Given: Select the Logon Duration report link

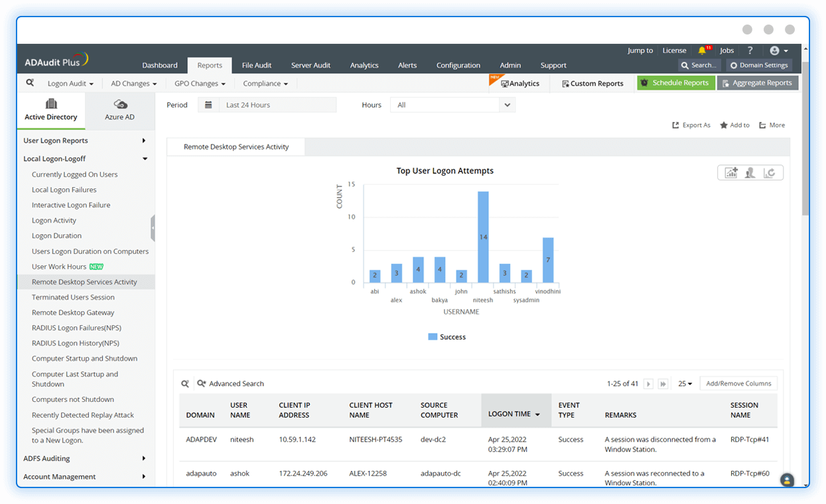Looking at the screenshot, I should (56, 235).
